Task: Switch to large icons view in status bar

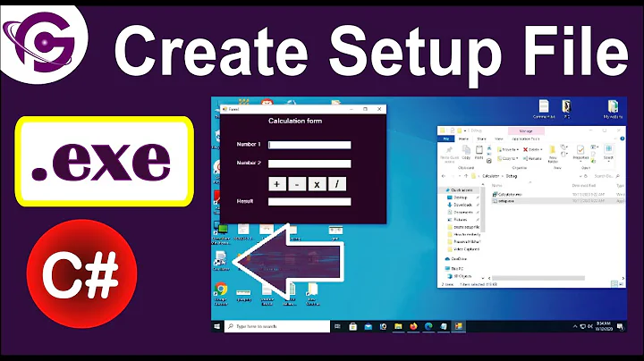Action: [622, 284]
